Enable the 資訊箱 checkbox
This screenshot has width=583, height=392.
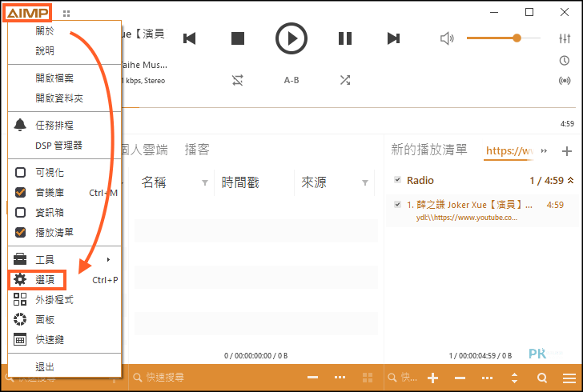21,213
